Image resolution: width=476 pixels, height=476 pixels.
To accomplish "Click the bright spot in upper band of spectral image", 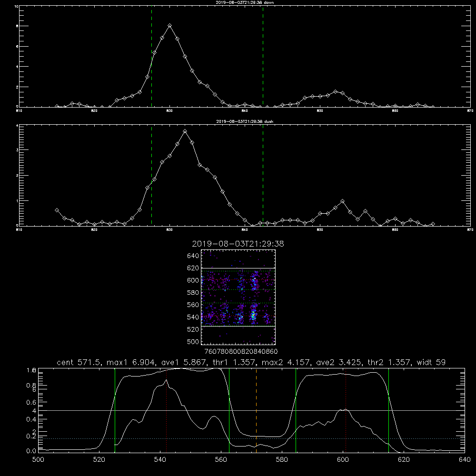I will click(255, 278).
